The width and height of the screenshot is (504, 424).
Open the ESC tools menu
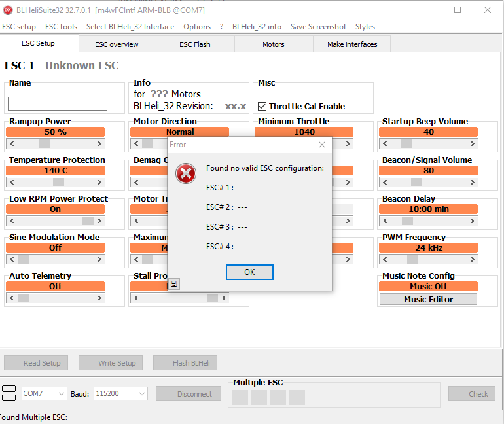[61, 27]
